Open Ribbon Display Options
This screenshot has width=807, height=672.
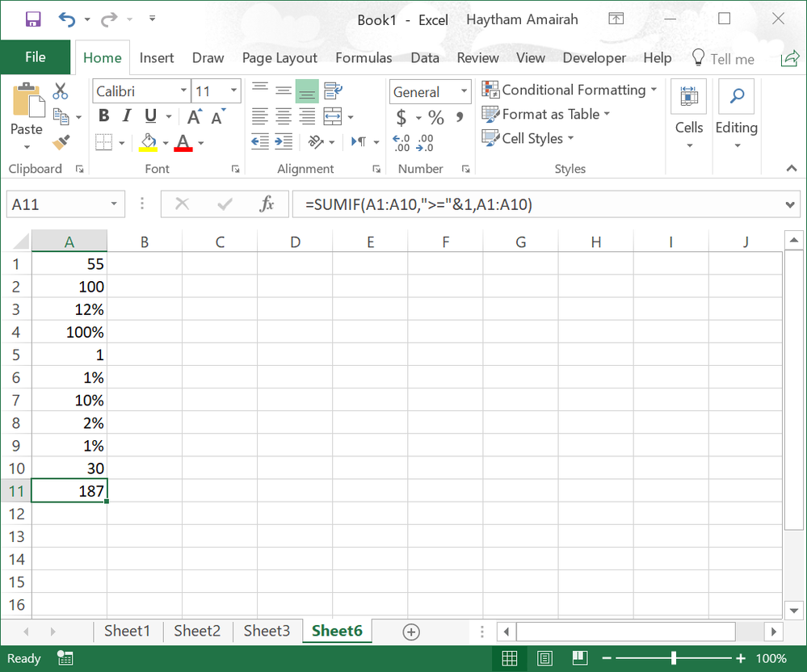pos(616,19)
